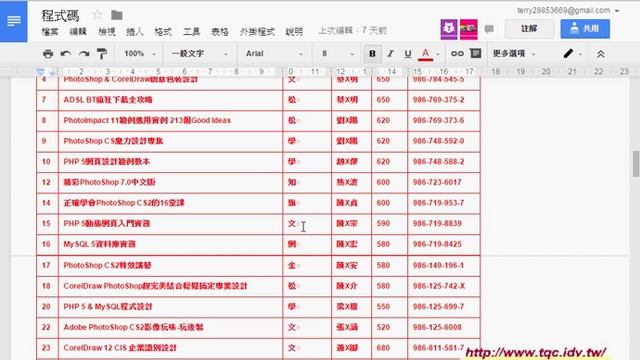
Task: Expand the 更多選項 dropdown
Action: click(513, 53)
